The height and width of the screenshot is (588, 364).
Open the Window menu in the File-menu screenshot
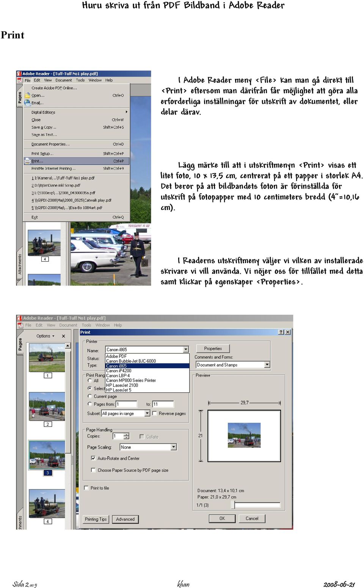(95, 80)
